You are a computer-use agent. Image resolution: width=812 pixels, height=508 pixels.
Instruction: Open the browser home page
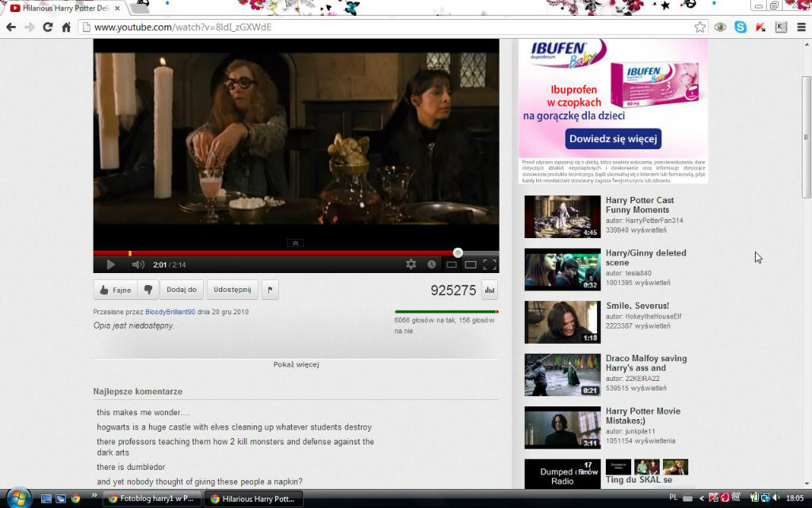click(x=66, y=27)
